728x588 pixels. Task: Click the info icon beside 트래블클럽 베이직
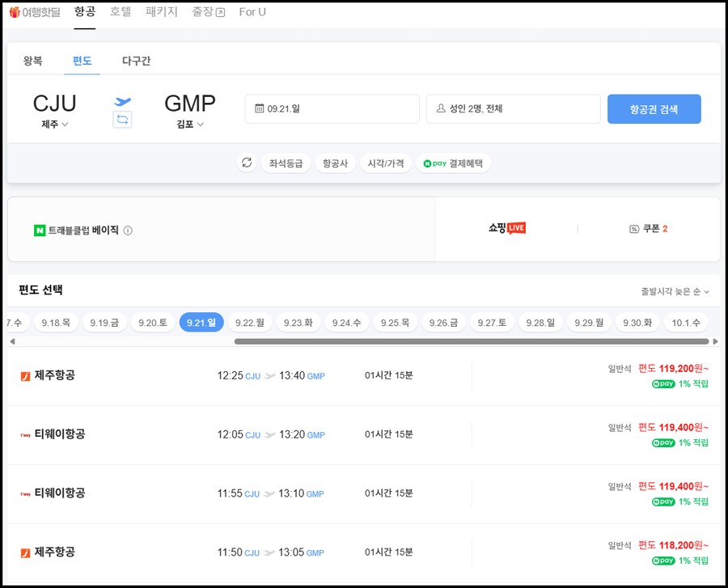[x=128, y=231]
